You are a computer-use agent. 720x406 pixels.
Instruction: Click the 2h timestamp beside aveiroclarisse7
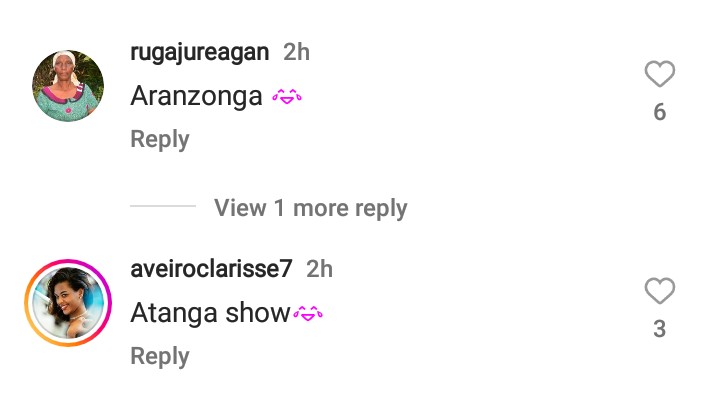coord(320,269)
